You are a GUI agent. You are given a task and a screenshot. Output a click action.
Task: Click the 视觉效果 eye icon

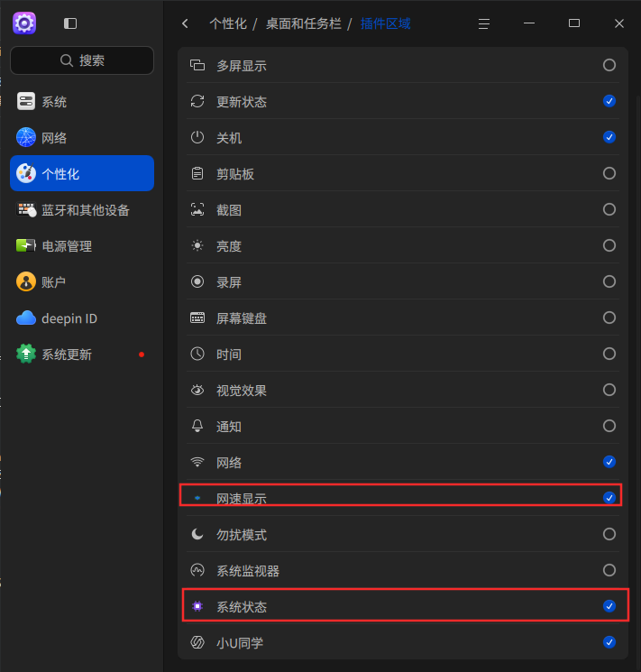pos(197,390)
